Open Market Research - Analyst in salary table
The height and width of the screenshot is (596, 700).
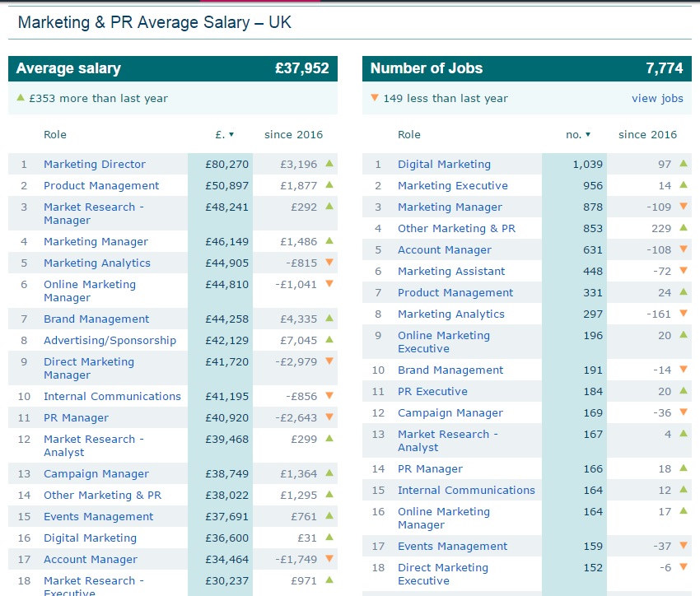tap(94, 445)
